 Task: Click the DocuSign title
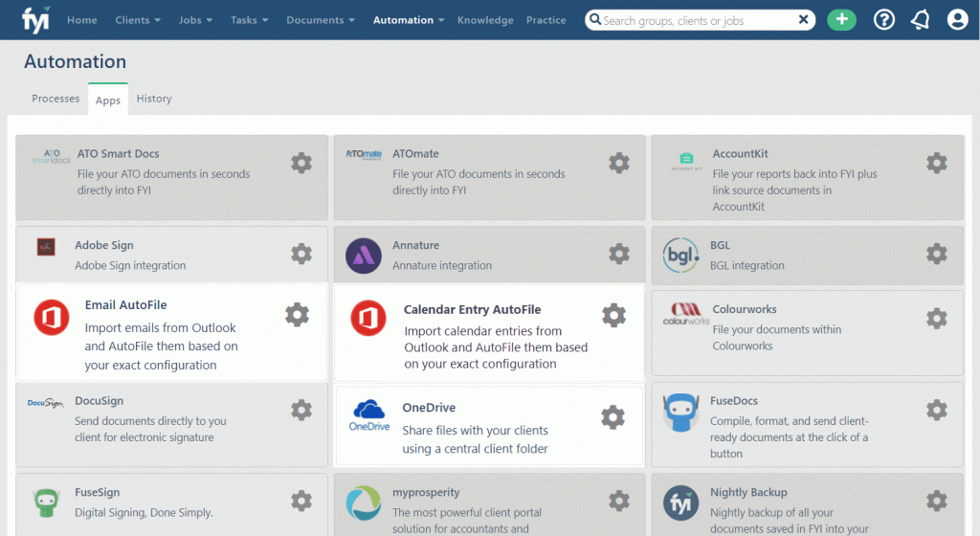coord(99,401)
